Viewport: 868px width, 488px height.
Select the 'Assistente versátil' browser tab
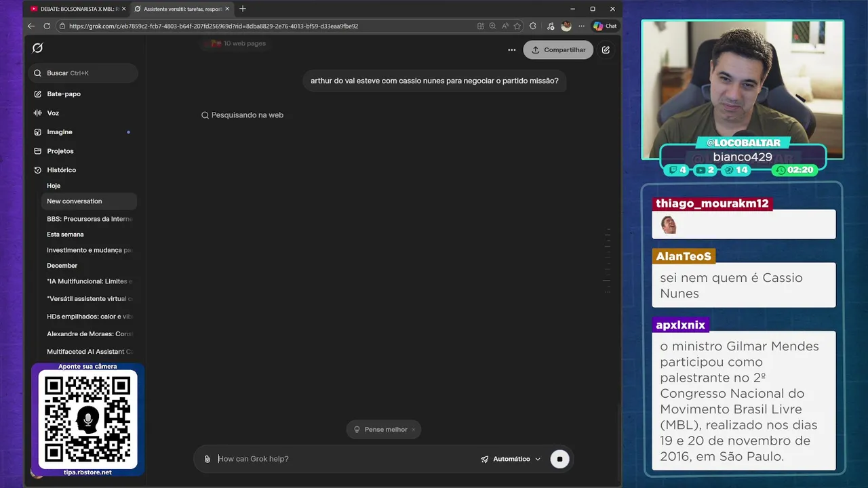pyautogui.click(x=182, y=9)
